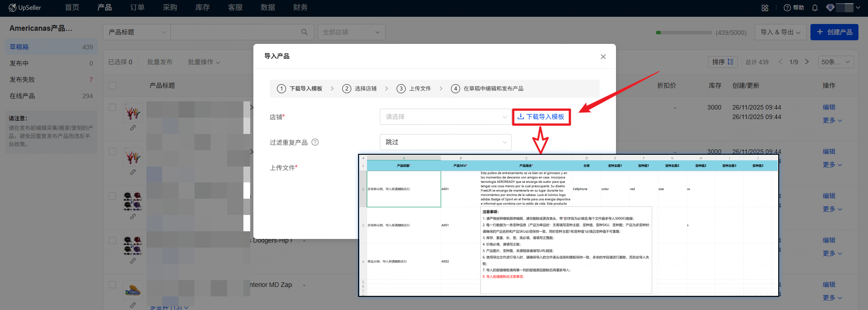
Task: Click the link icon under first product
Action: pyautogui.click(x=133, y=128)
